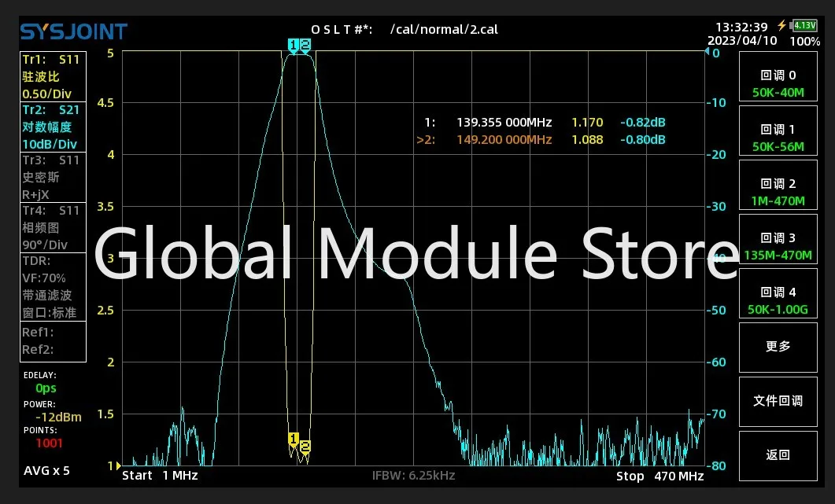The height and width of the screenshot is (504, 835).
Task: Select yellow marker 1 at bottom of SWR trace
Action: tap(293, 440)
